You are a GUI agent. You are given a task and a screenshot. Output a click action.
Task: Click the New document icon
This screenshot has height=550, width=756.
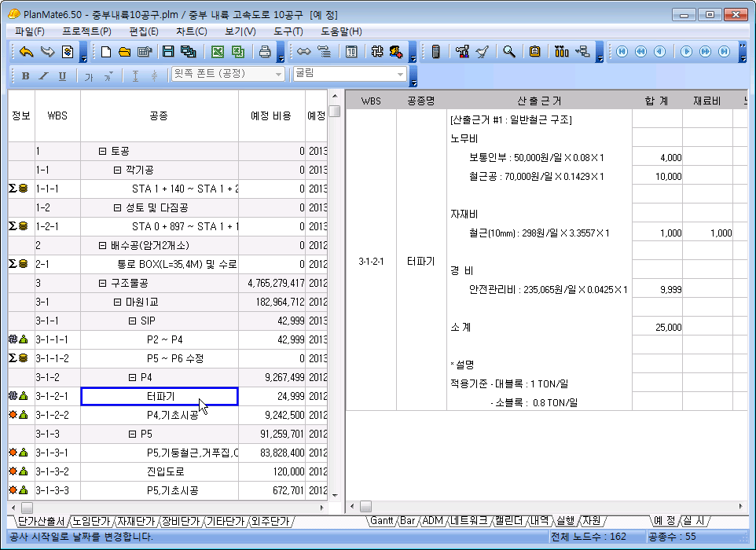(x=106, y=52)
